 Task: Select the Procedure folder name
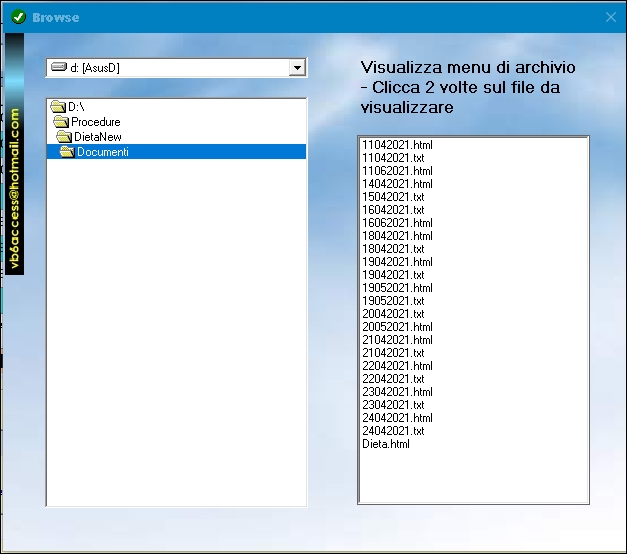coord(96,122)
